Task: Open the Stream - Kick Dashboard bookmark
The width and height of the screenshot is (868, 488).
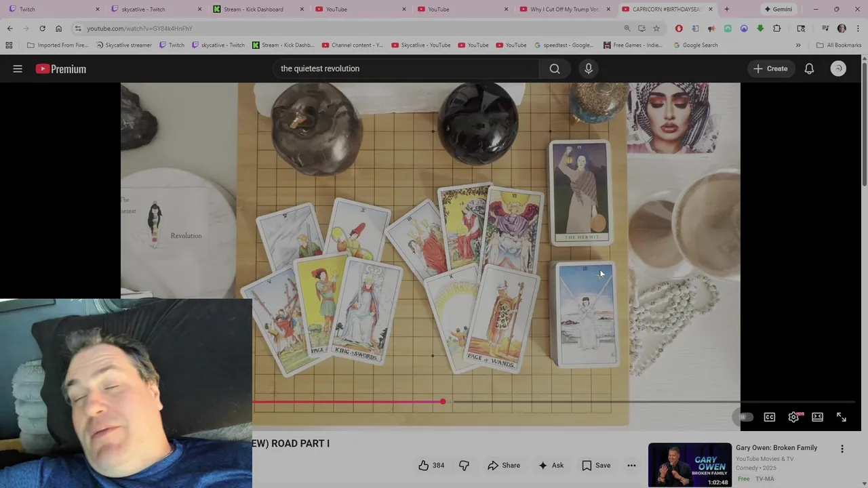Action: point(283,45)
